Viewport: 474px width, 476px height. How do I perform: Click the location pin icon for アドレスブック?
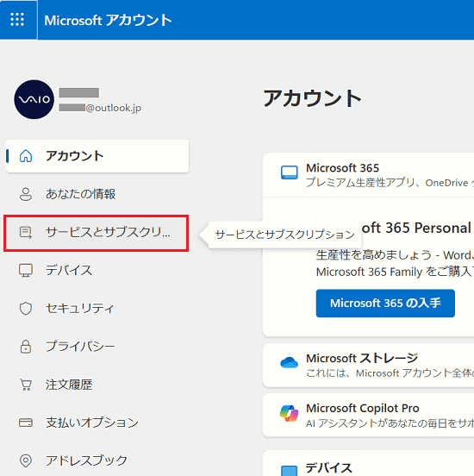(26, 460)
